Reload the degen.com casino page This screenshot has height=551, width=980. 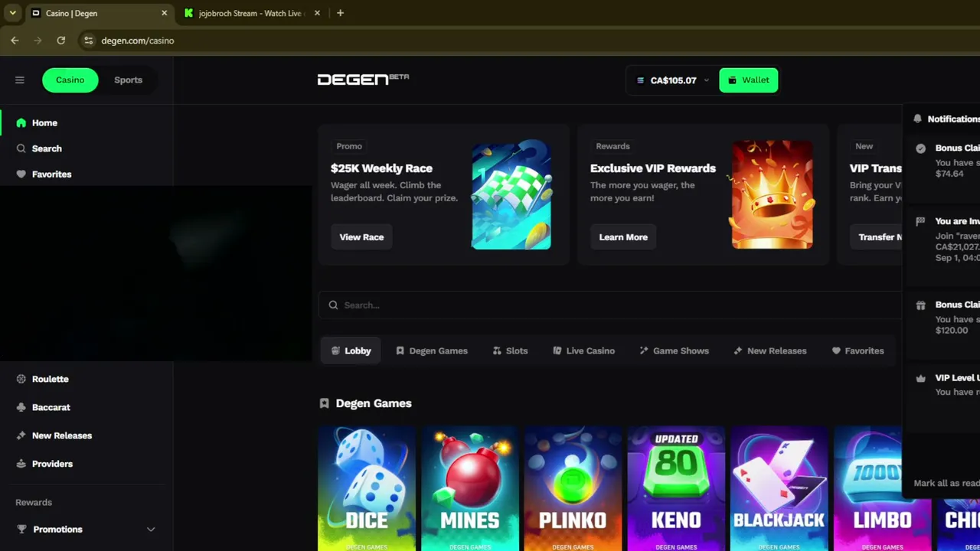61,41
